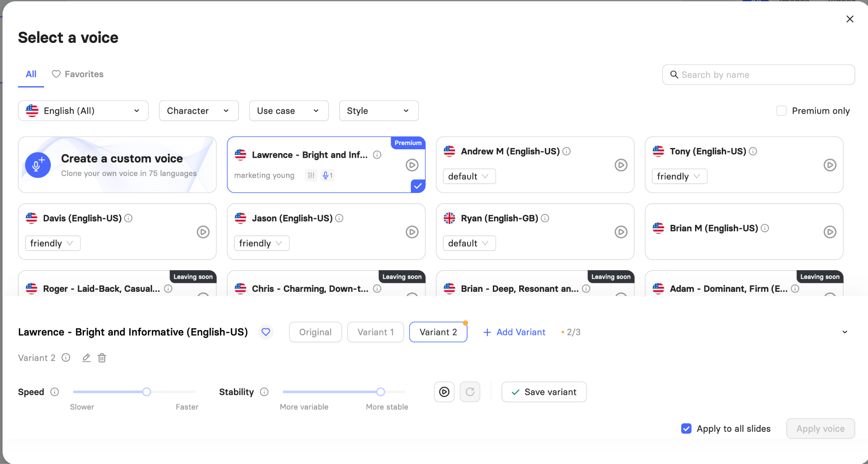Click Save variant button
The image size is (868, 464).
[544, 392]
